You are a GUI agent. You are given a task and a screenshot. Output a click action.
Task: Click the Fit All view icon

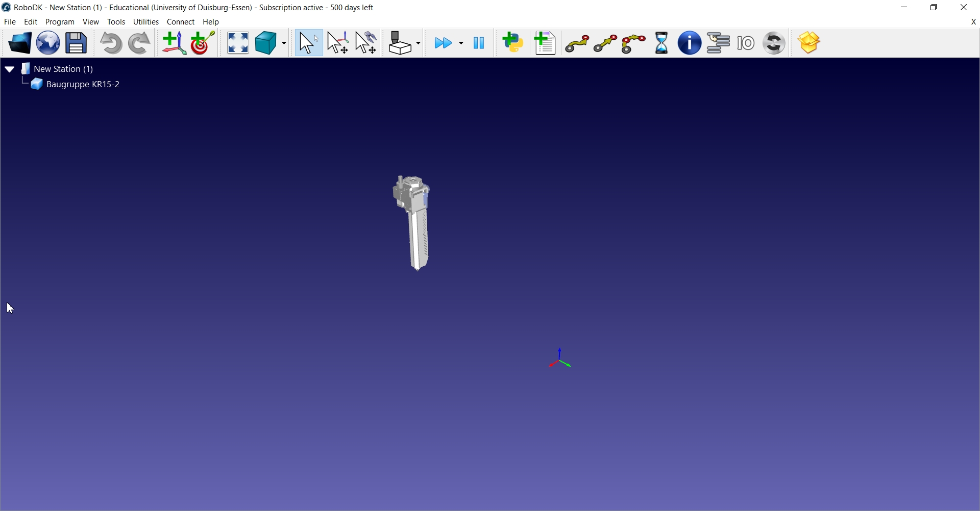238,43
